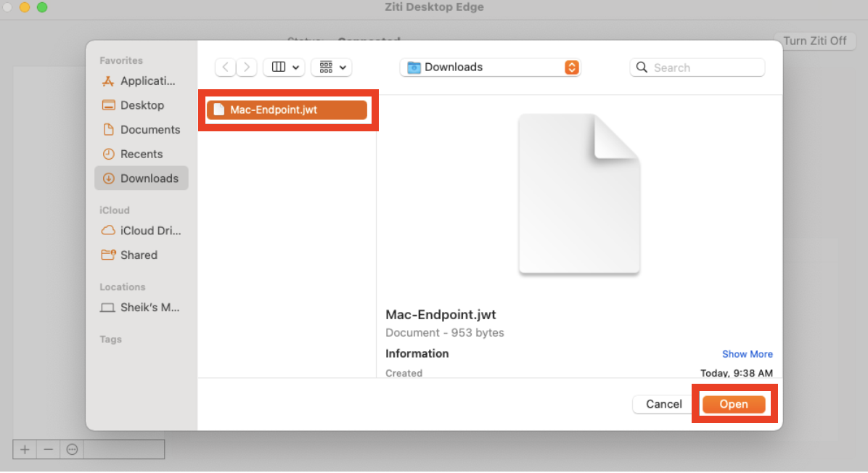
Task: Select the Mac-Endpoint.jwt file
Action: [x=287, y=110]
